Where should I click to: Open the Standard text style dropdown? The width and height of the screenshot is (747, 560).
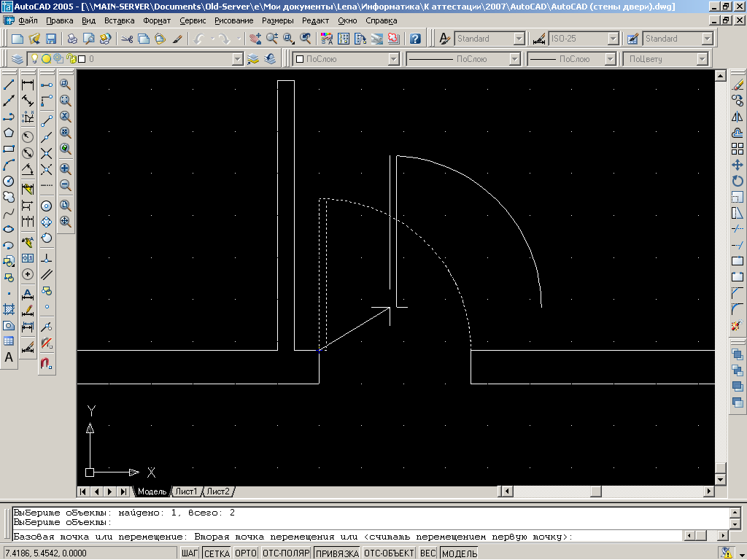click(519, 39)
